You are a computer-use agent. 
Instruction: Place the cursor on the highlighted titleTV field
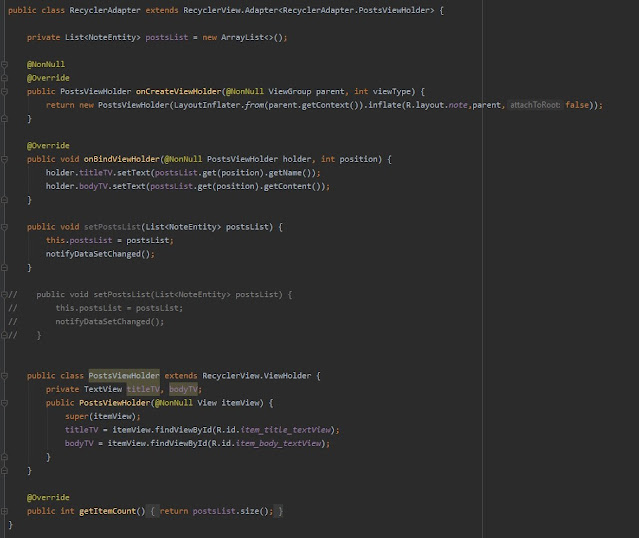(143, 389)
